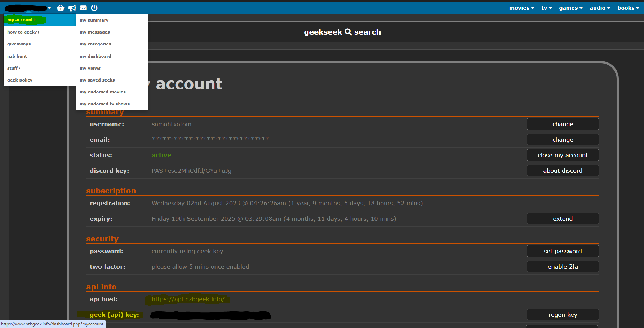Click change button for email
This screenshot has height=328, width=644.
coord(563,140)
